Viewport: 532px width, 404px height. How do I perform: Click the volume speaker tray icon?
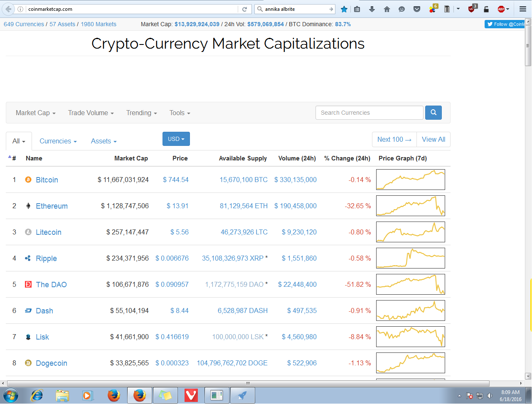490,396
